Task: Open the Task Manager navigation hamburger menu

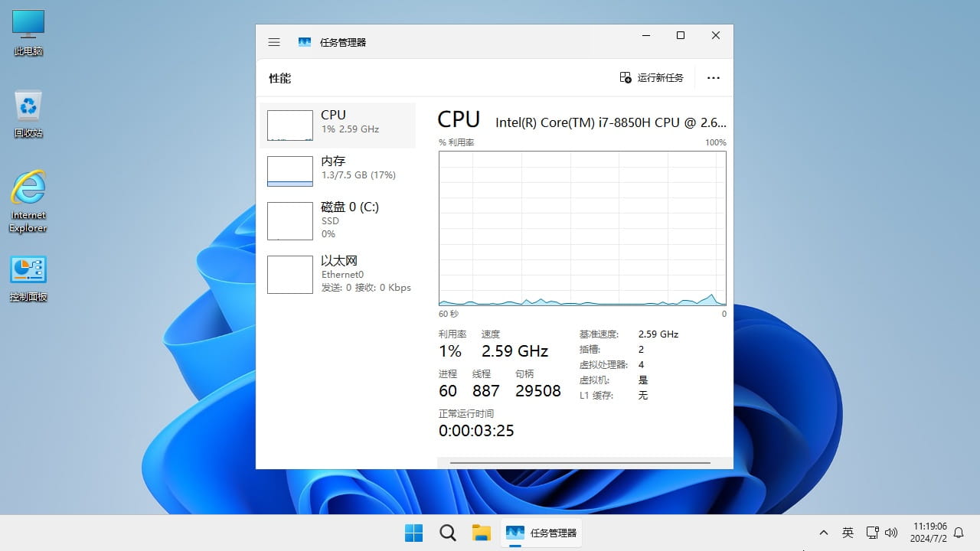Action: [x=274, y=42]
